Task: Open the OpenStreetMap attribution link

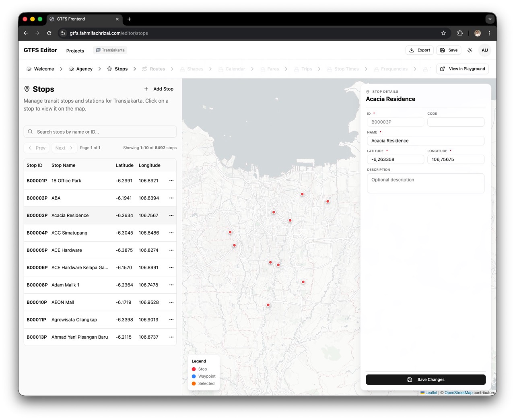Action: pos(458,393)
